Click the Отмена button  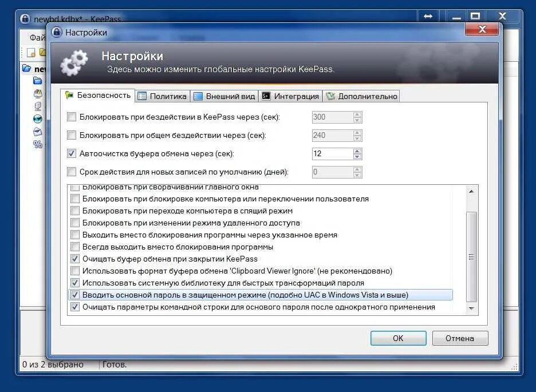pyautogui.click(x=460, y=338)
